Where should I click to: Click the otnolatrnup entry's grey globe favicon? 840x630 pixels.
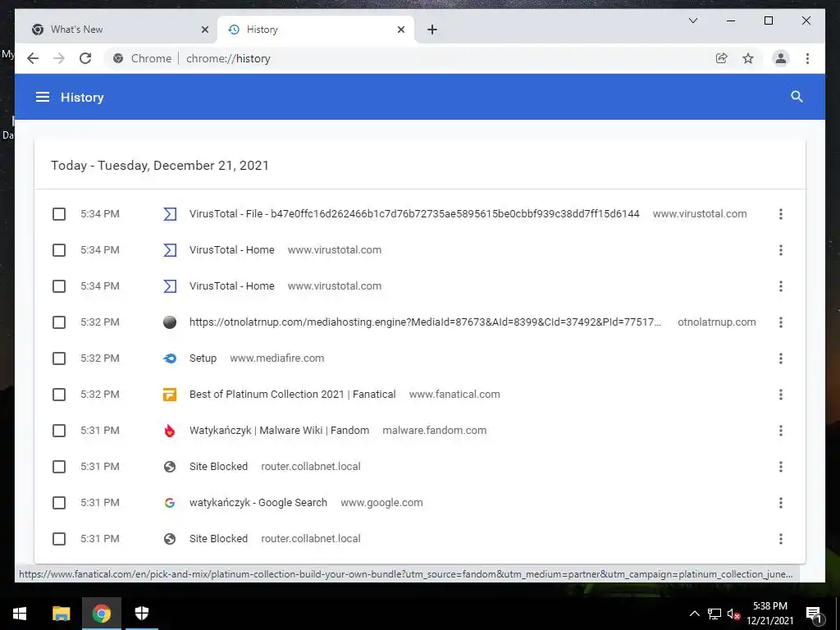pyautogui.click(x=170, y=322)
